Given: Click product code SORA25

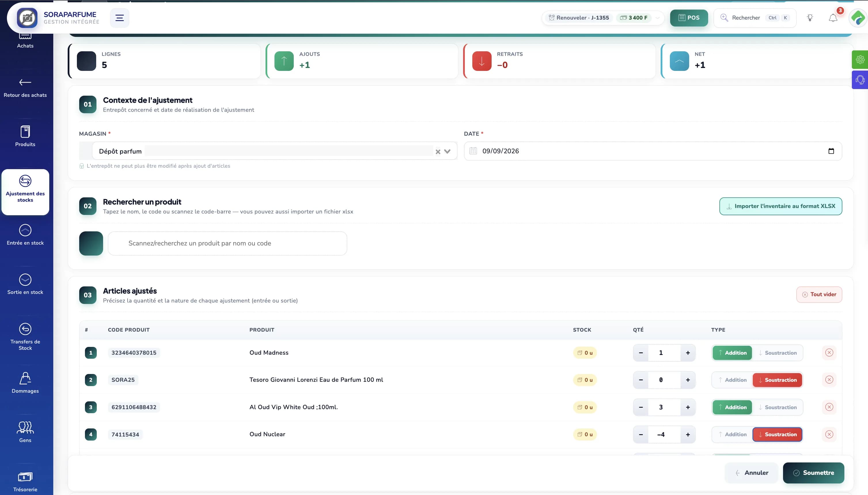Looking at the screenshot, I should pyautogui.click(x=123, y=380).
